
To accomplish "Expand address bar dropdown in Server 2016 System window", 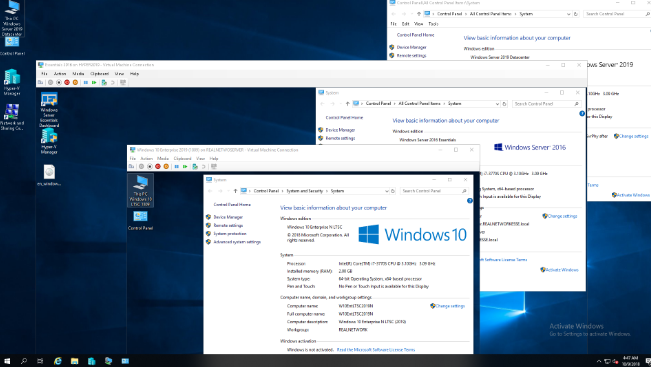I will click(x=497, y=104).
